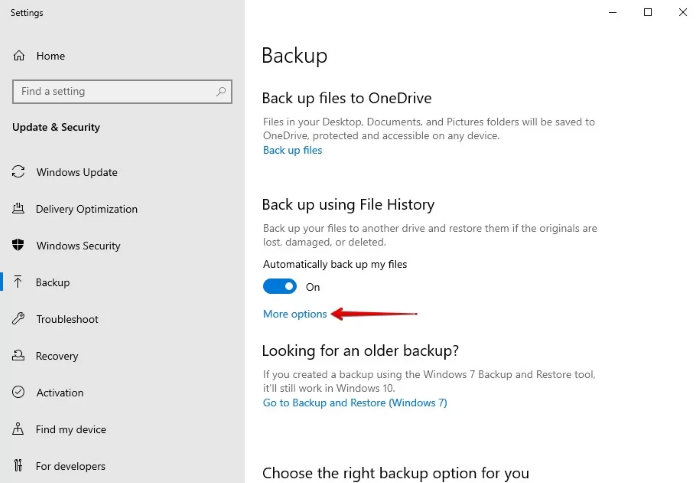The width and height of the screenshot is (700, 483).
Task: Select Windows Security in the sidebar
Action: tap(122, 246)
